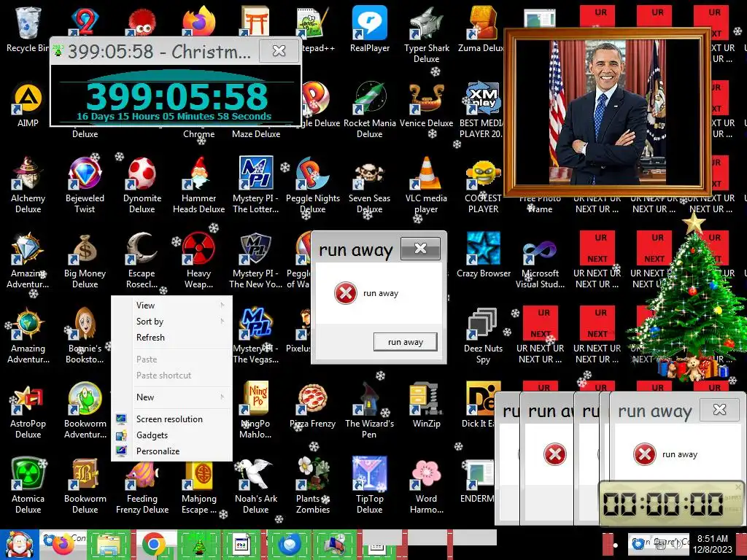Click the taskbar clock showing 8:51 AM
This screenshot has height=560, width=747.
(x=713, y=544)
